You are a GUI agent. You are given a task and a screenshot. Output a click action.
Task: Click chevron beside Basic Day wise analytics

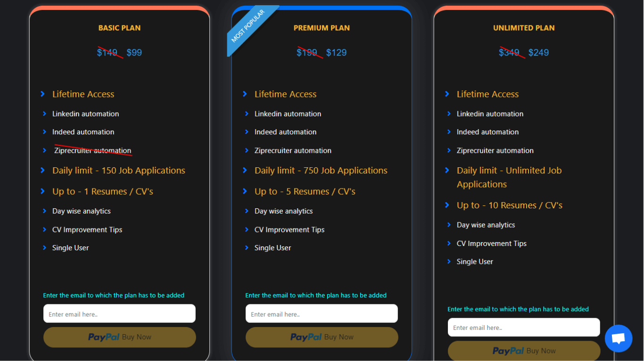(44, 211)
